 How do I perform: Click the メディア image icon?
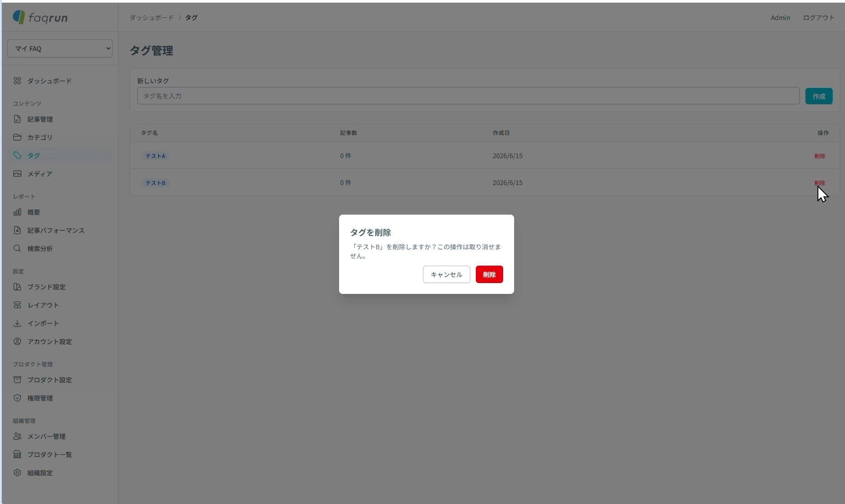point(17,174)
